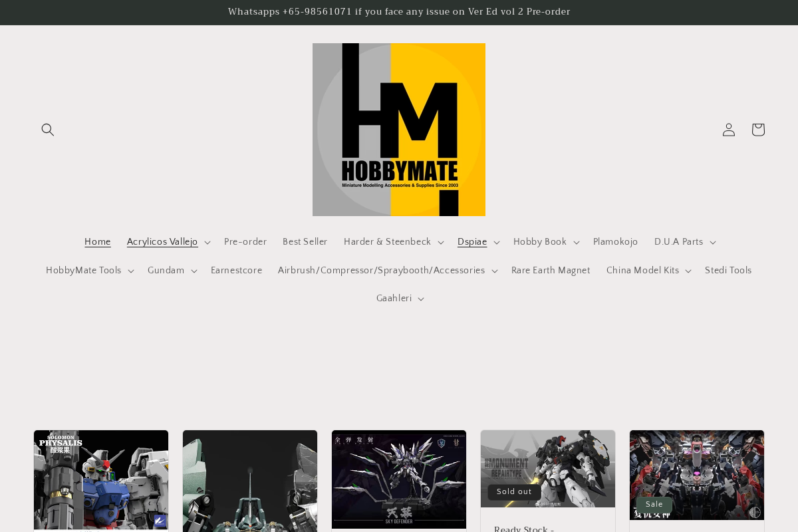798x532 pixels.
Task: Click the account log in icon
Action: pyautogui.click(x=729, y=129)
